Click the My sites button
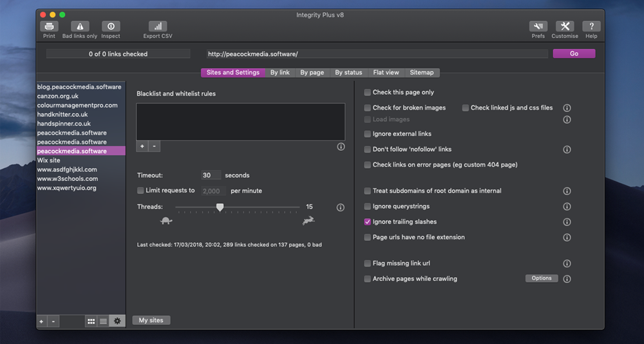 coord(151,320)
